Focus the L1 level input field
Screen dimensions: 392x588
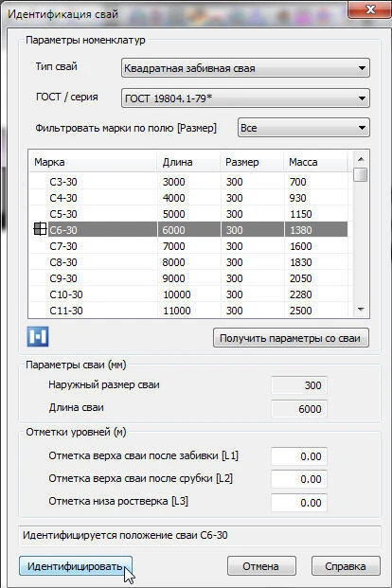[299, 456]
